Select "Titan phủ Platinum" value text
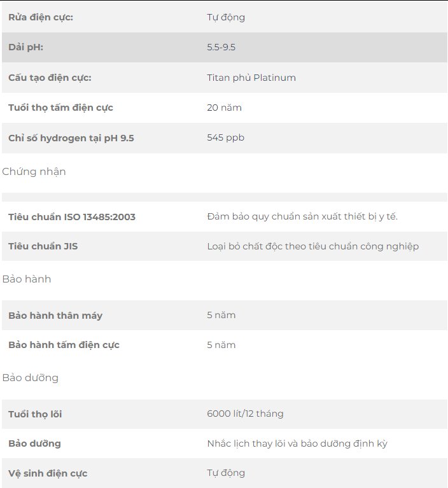Screen dimensions: 448x488 pos(251,78)
